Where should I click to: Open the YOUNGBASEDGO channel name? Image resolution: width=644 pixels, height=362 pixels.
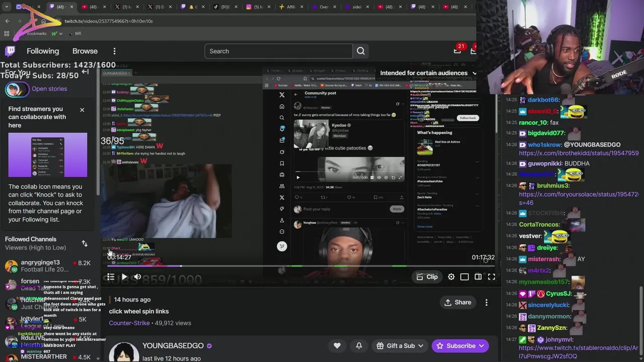pyautogui.click(x=173, y=346)
